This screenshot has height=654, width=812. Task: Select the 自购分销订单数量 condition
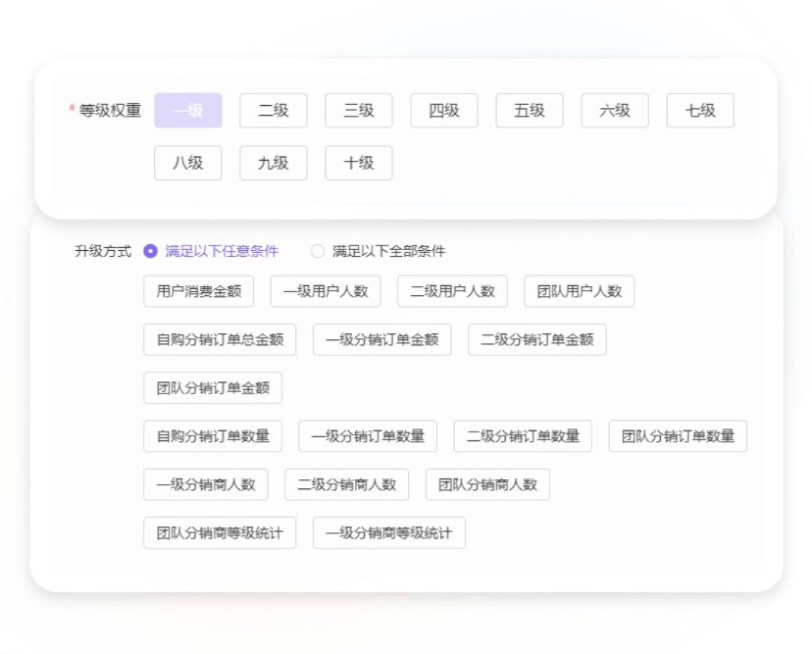pos(213,436)
